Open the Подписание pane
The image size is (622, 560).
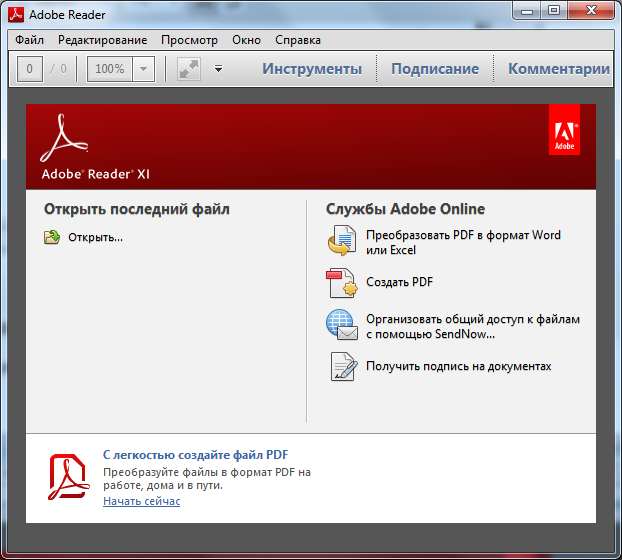(x=435, y=69)
